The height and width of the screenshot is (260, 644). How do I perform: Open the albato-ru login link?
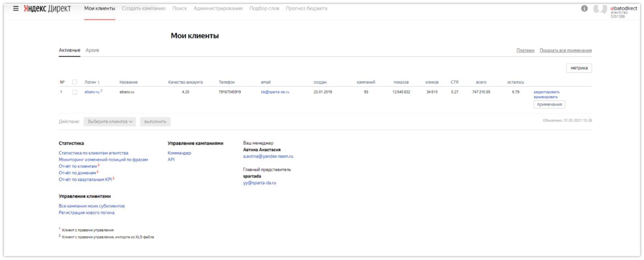point(92,92)
